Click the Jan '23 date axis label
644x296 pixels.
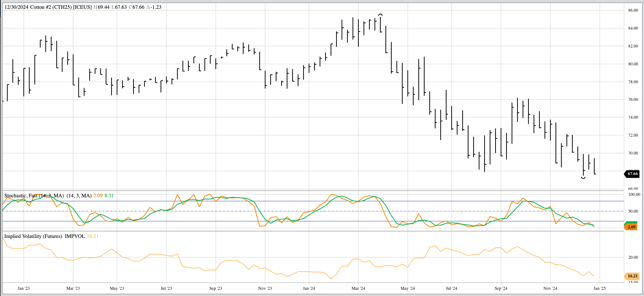(23, 288)
